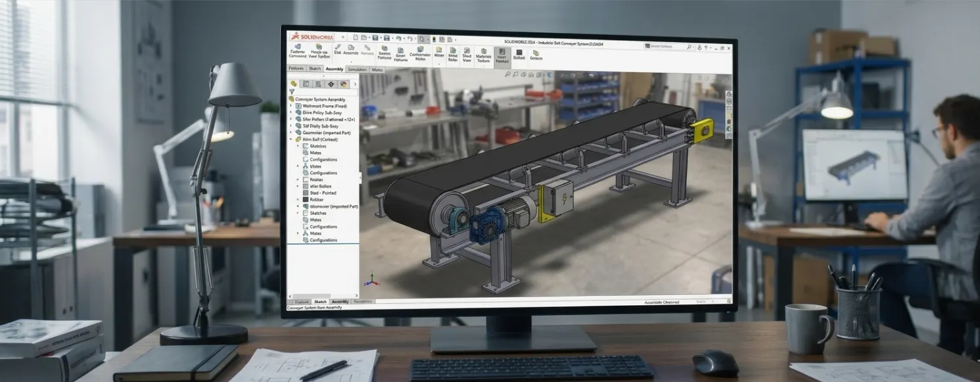Click the Open folder icon in top toolbar

(363, 37)
